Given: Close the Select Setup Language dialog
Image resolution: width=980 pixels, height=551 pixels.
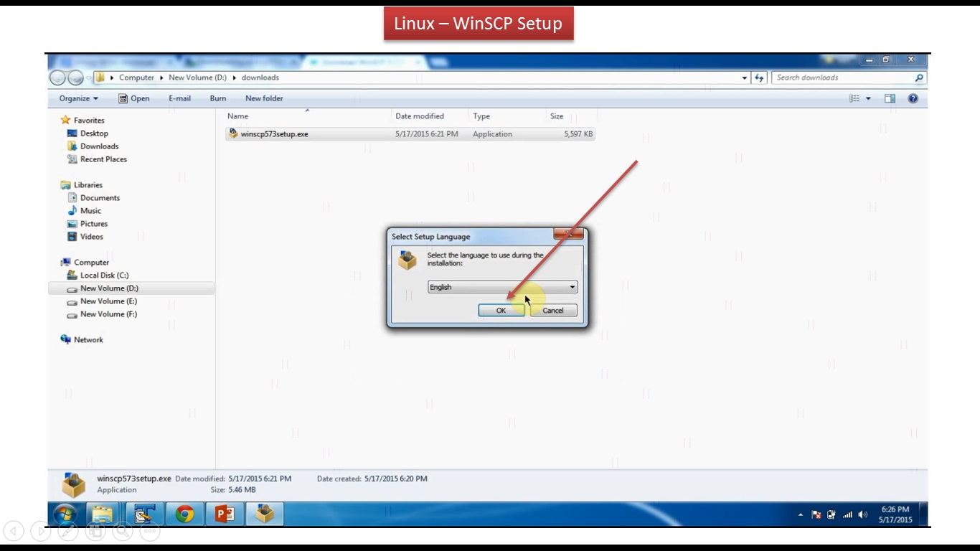Looking at the screenshot, I should point(569,234).
